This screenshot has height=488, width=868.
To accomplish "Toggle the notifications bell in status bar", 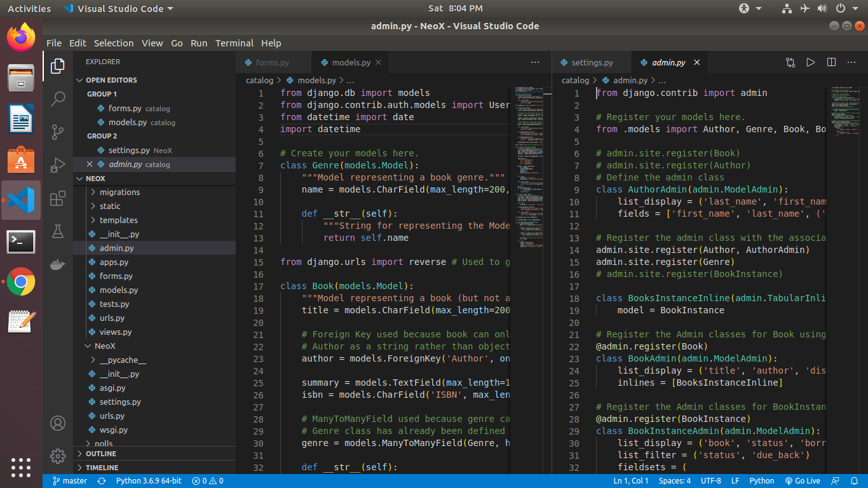I will (x=855, y=481).
